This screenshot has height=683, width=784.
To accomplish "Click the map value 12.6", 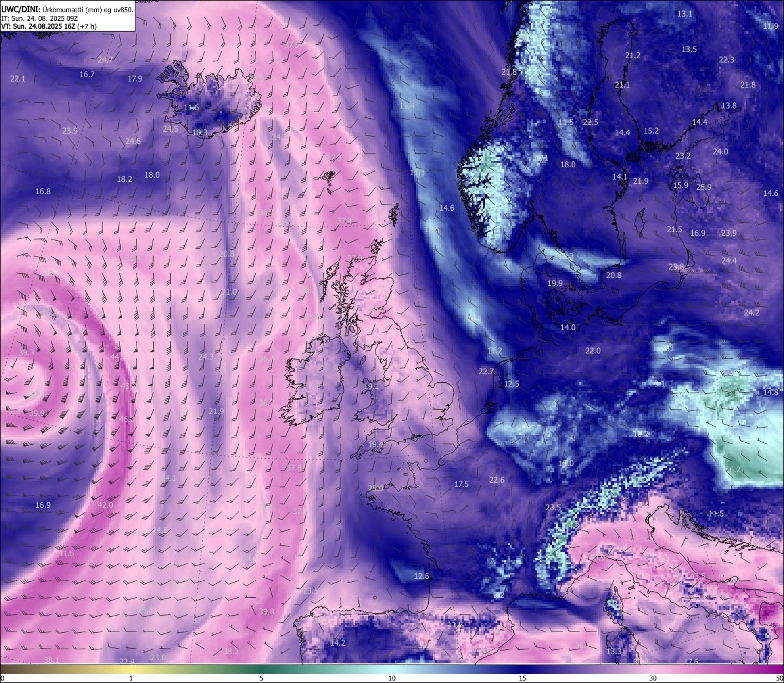I will pyautogui.click(x=421, y=576).
